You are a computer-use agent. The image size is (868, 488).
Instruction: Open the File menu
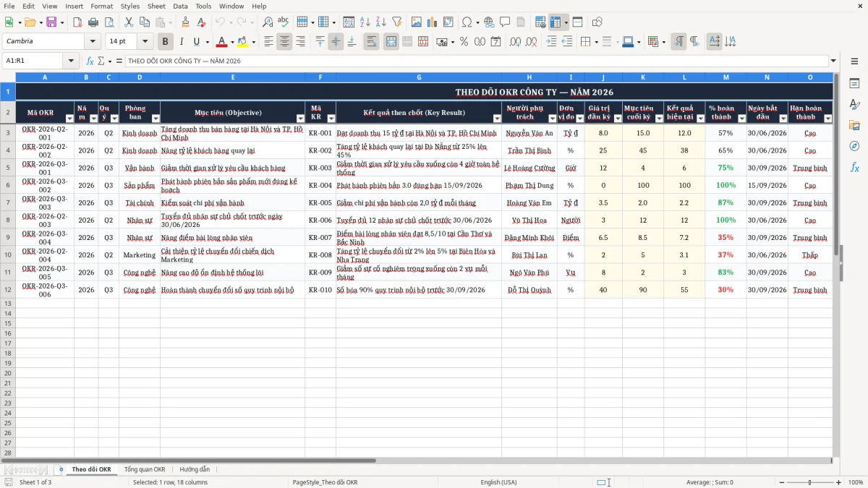[9, 6]
